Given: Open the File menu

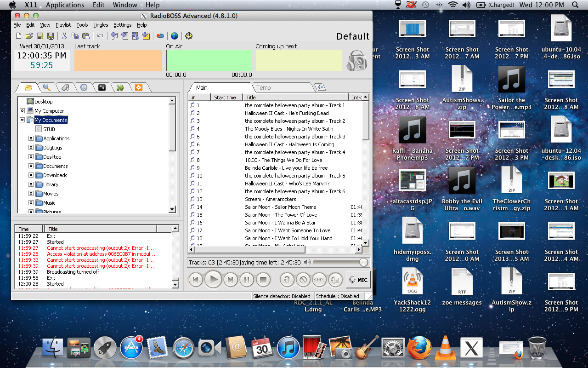Looking at the screenshot, I should (17, 25).
